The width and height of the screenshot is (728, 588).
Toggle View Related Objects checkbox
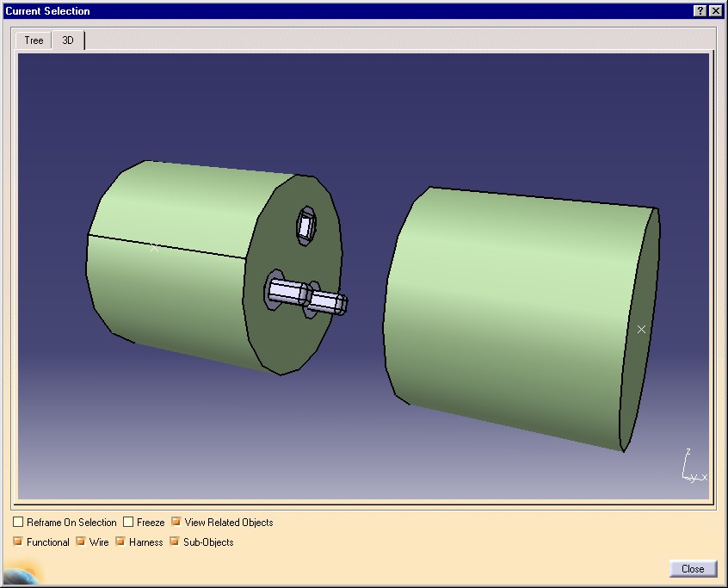[176, 522]
